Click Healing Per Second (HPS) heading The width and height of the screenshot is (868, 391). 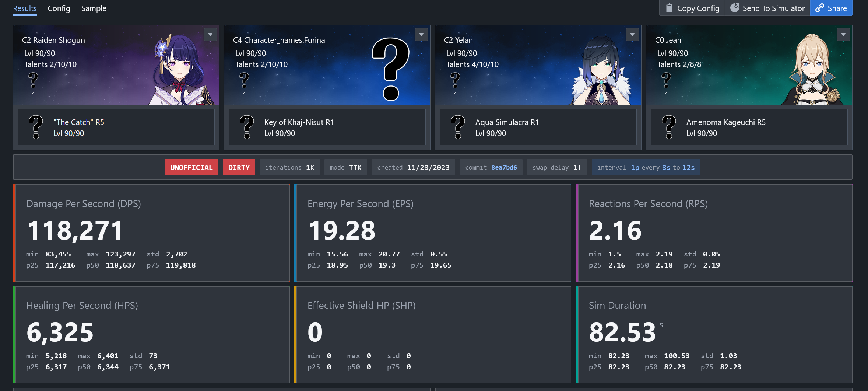pyautogui.click(x=82, y=306)
